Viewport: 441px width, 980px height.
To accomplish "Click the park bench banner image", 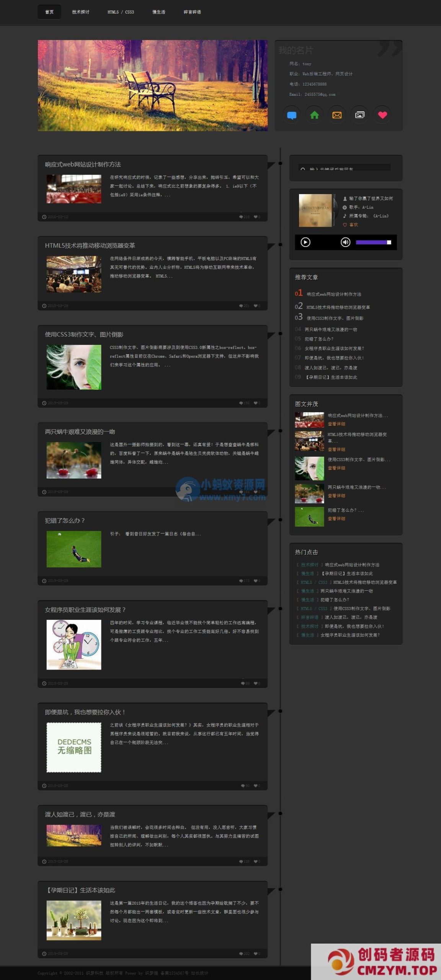I will click(152, 85).
